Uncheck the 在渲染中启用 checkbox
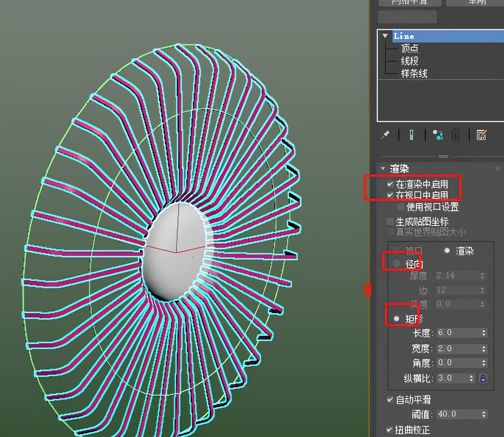Viewport: 504px width, 437px height. 390,184
